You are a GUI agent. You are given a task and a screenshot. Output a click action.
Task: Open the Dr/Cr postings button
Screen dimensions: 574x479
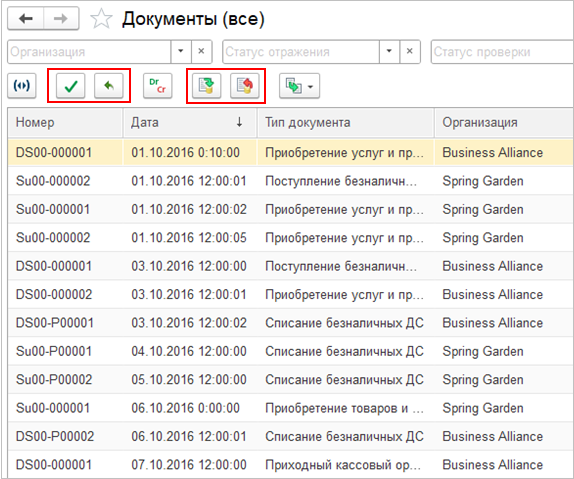[158, 86]
